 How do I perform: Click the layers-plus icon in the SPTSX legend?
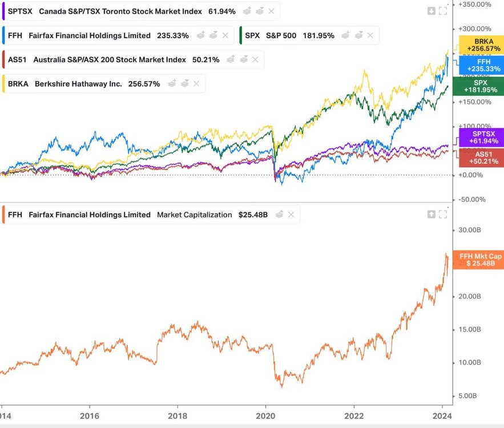pyautogui.click(x=247, y=11)
